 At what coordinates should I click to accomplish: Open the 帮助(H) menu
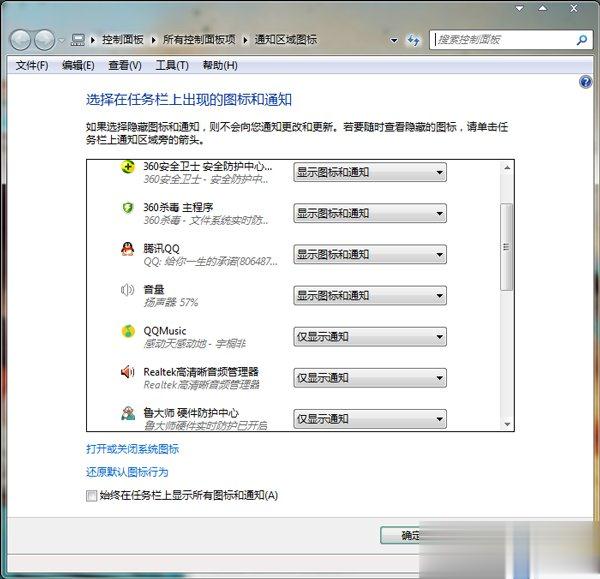[220, 65]
